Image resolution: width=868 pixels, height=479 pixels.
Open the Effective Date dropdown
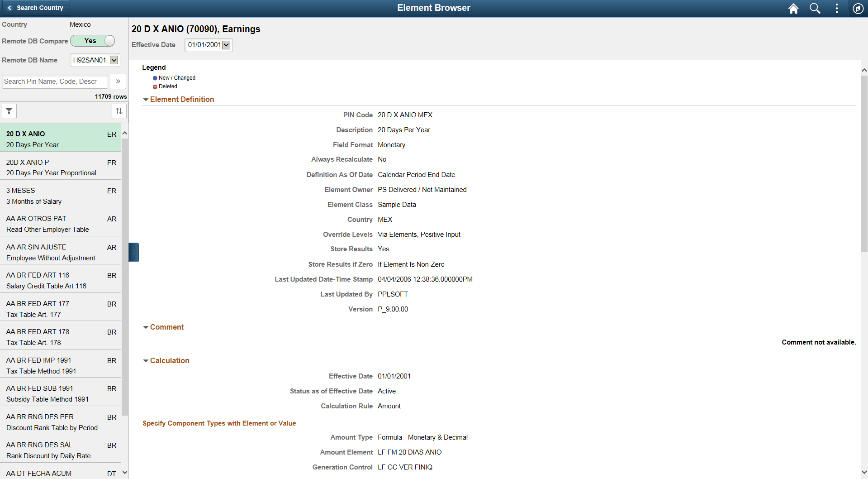[227, 45]
